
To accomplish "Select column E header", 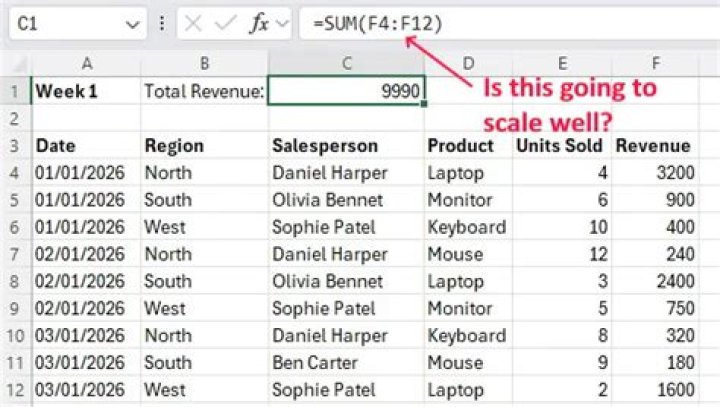I will click(562, 63).
